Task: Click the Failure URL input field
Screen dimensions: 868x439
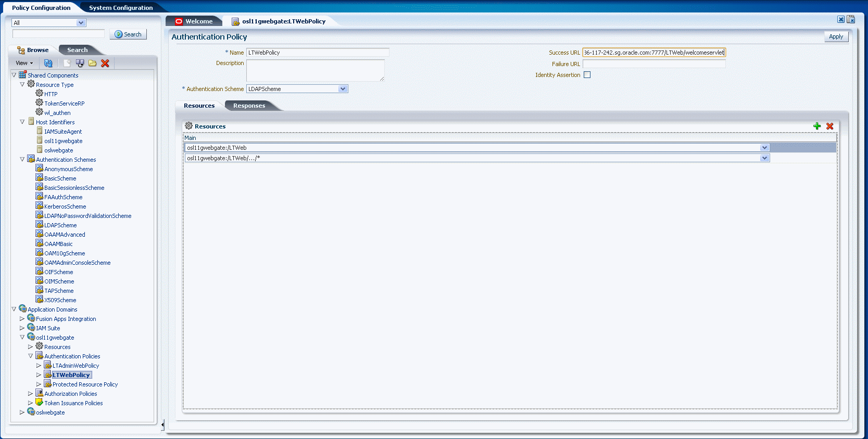Action: pos(654,64)
